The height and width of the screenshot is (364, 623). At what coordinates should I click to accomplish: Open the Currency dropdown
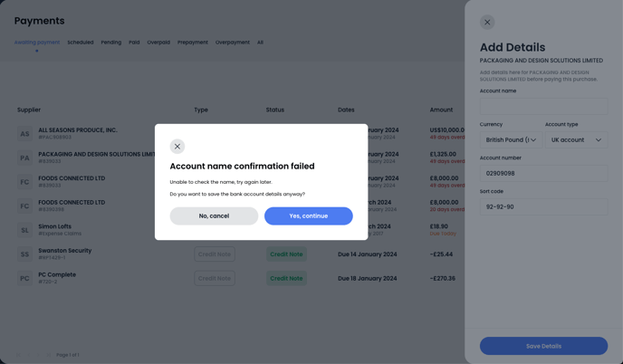[x=511, y=139]
